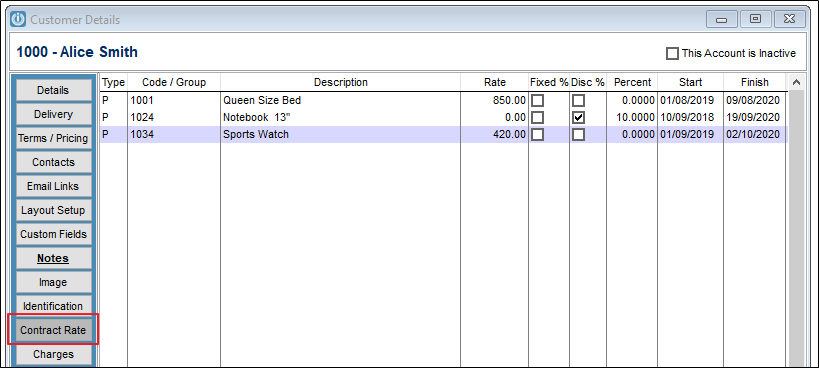Go to the Contacts tab
Image resolution: width=819 pixels, height=368 pixels.
pos(53,162)
